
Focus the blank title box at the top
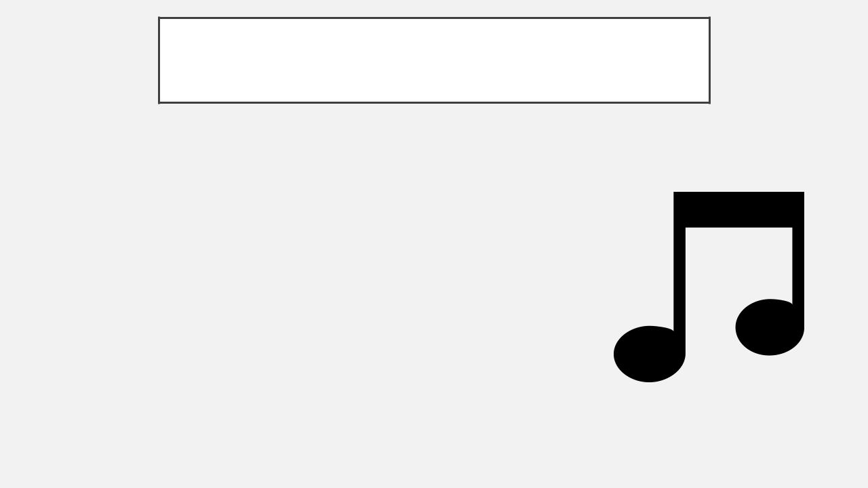[434, 60]
